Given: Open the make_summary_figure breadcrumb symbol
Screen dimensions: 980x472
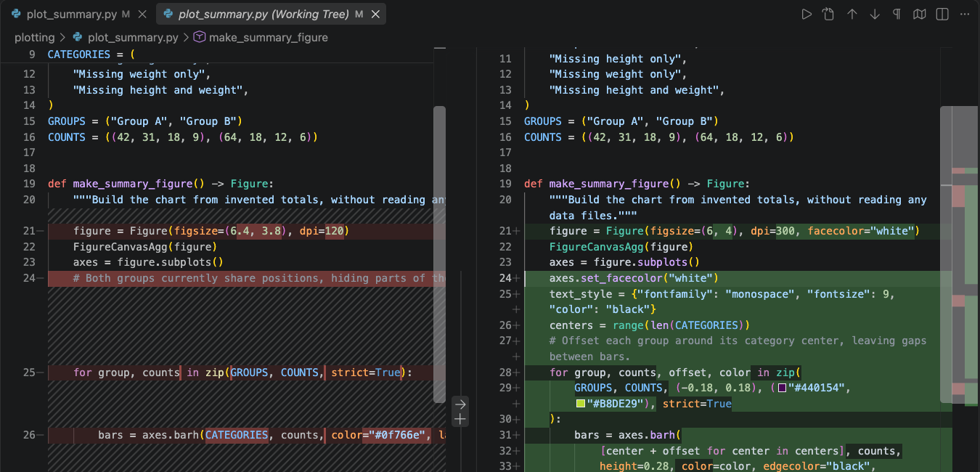Looking at the screenshot, I should (269, 37).
